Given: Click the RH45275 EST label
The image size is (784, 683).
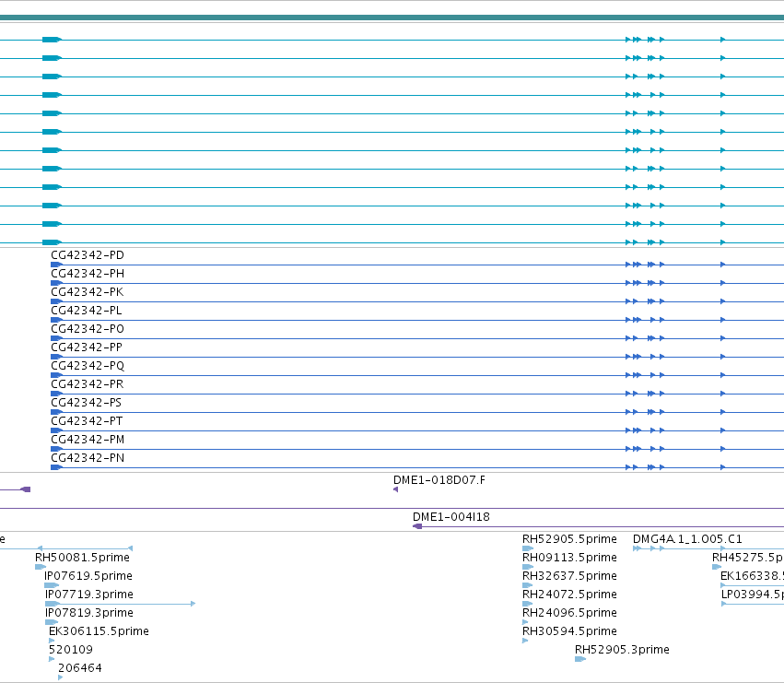Looking at the screenshot, I should (x=748, y=558).
